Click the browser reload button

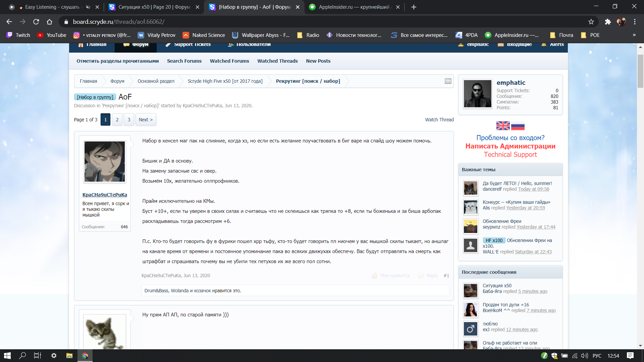click(x=36, y=22)
